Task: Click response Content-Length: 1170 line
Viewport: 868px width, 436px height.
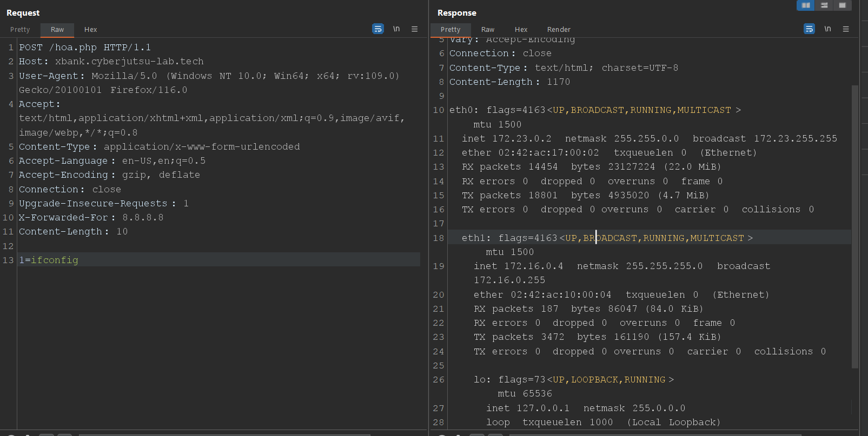Action: point(509,82)
